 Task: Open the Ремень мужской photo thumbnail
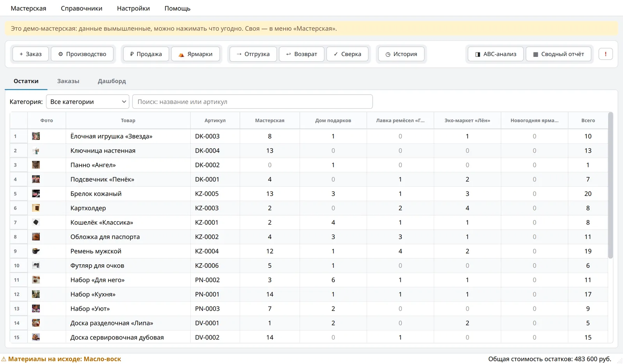(36, 251)
